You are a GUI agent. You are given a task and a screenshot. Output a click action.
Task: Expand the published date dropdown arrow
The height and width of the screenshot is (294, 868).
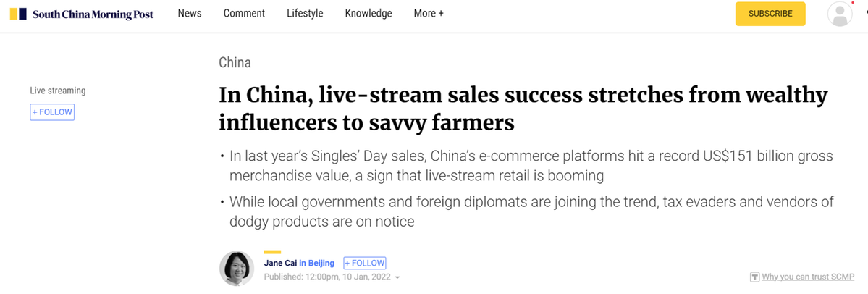click(x=397, y=277)
